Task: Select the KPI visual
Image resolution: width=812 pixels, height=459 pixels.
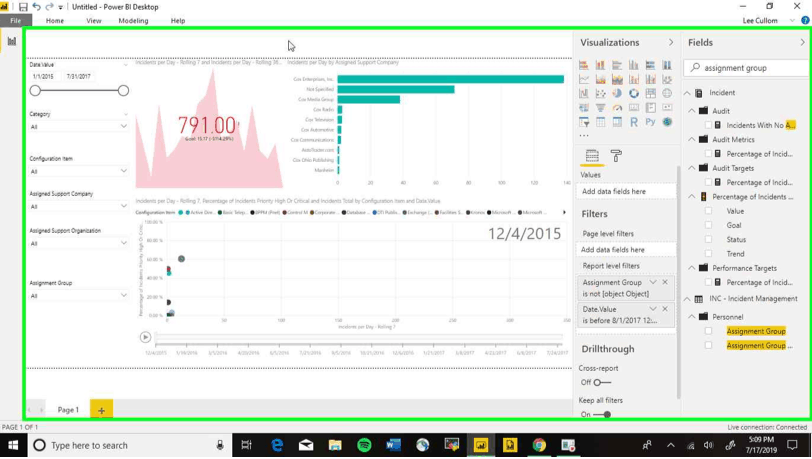Action: click(667, 108)
